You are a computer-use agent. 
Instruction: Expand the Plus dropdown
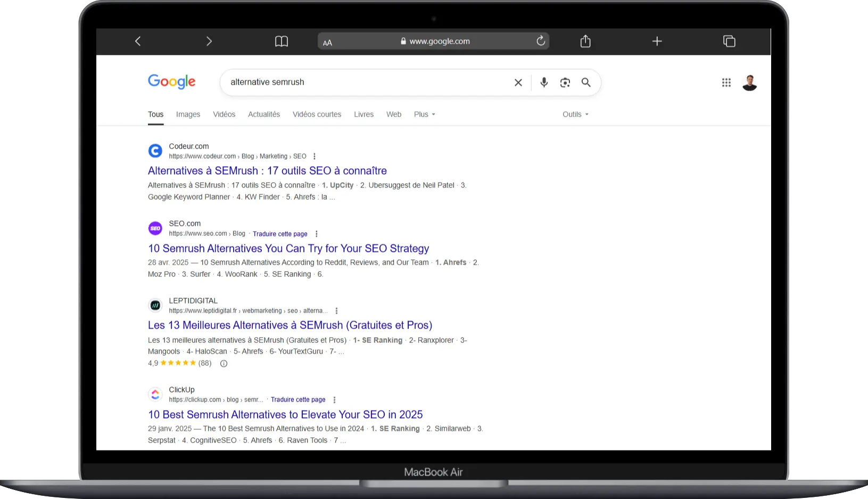pos(425,114)
